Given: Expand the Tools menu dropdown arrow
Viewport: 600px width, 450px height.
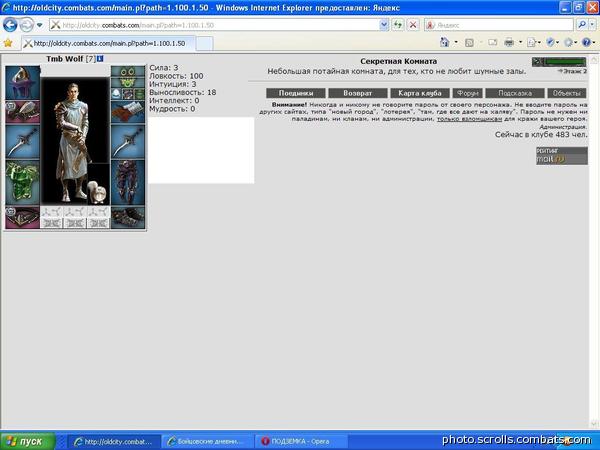Looking at the screenshot, I should pyautogui.click(x=576, y=42).
